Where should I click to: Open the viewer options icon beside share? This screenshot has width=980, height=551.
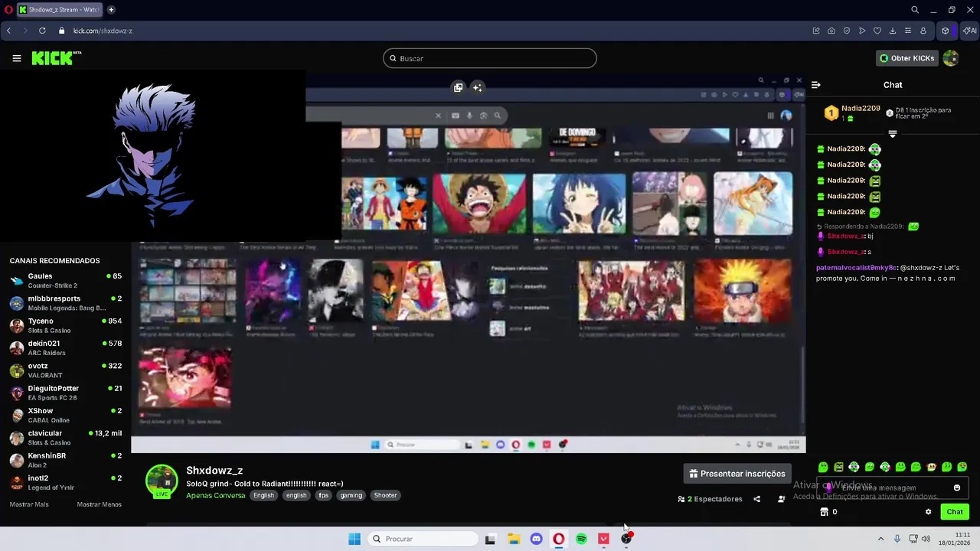click(x=781, y=499)
